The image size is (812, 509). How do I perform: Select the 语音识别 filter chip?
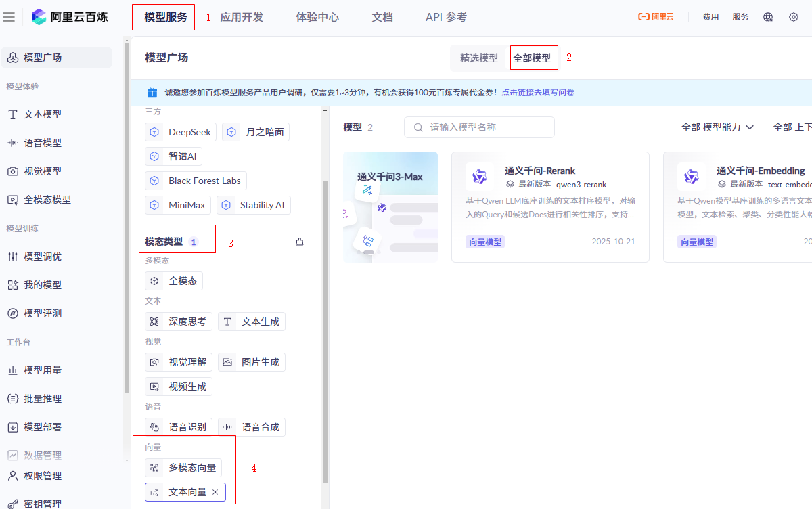tap(179, 427)
